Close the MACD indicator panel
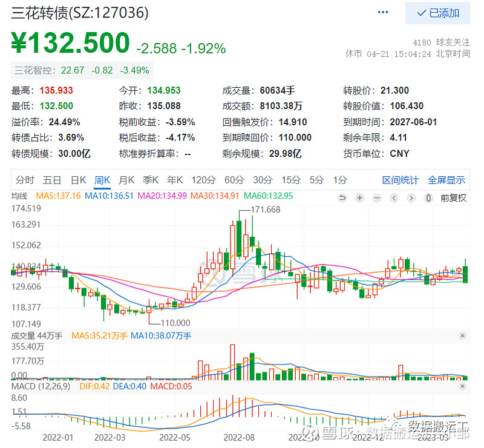484x448 pixels. [x=462, y=386]
